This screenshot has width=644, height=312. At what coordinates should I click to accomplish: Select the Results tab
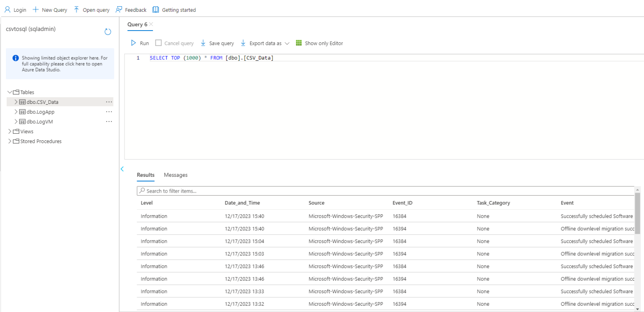coord(145,175)
